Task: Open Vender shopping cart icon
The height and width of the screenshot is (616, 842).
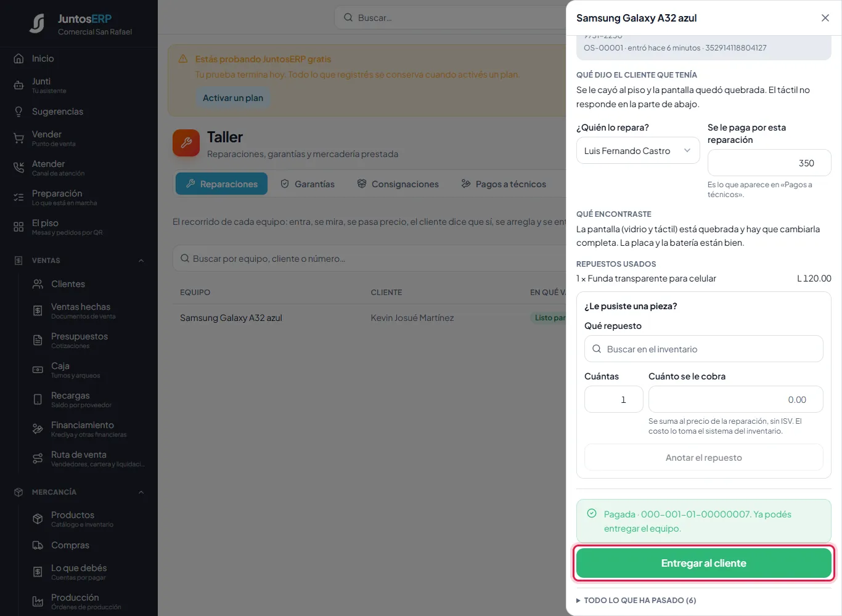Action: point(18,138)
